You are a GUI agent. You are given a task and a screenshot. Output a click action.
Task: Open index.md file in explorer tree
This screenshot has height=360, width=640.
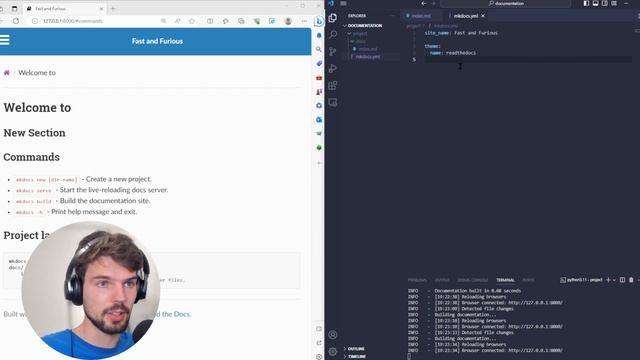pyautogui.click(x=366, y=49)
